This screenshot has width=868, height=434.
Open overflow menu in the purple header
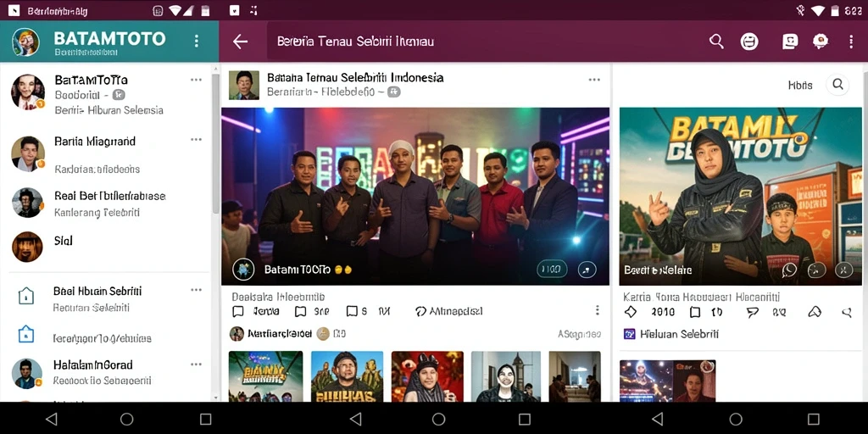(x=851, y=42)
